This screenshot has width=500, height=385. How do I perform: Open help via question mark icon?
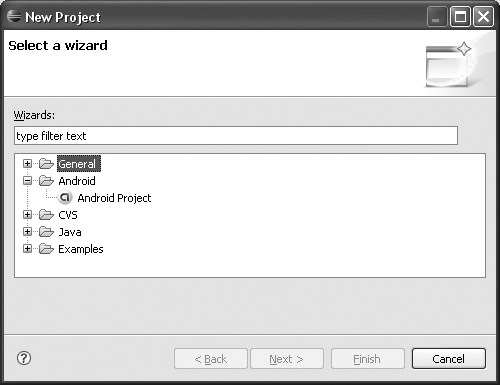pos(24,358)
